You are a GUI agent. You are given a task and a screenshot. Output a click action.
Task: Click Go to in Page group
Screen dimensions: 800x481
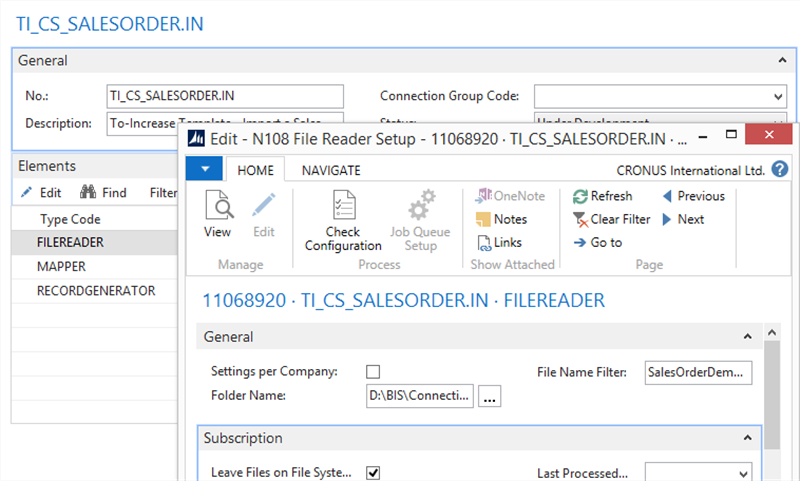pos(597,242)
